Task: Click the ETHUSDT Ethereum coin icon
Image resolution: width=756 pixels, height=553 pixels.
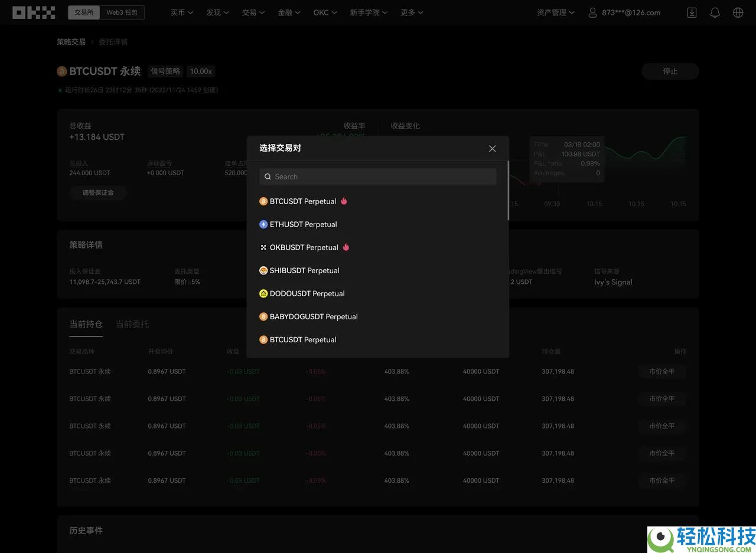Action: [x=263, y=224]
